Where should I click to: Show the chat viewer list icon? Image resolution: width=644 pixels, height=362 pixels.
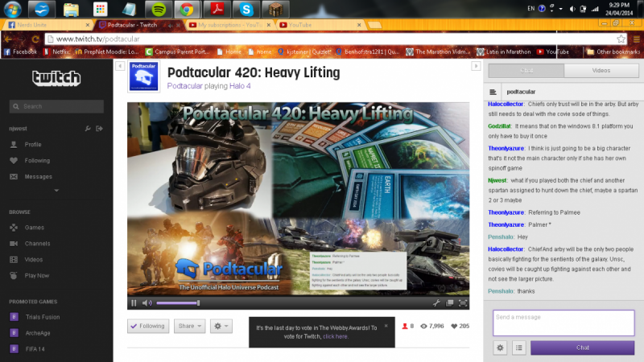pos(519,348)
